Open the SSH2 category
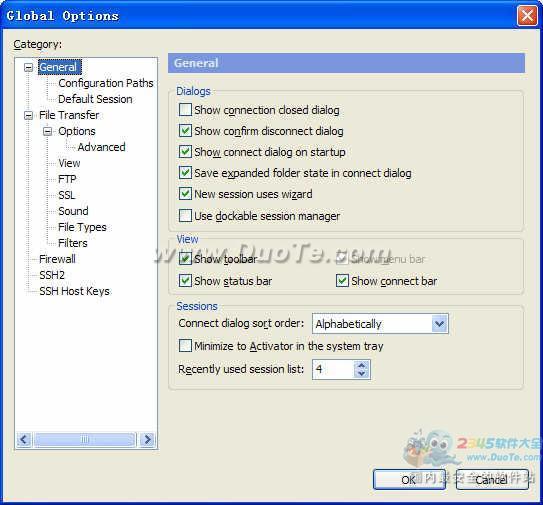This screenshot has height=505, width=543. pyautogui.click(x=52, y=275)
